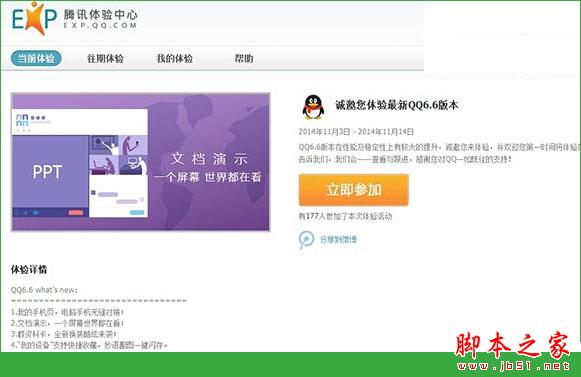
Task: Click the share to Weibo icon
Action: 306,240
